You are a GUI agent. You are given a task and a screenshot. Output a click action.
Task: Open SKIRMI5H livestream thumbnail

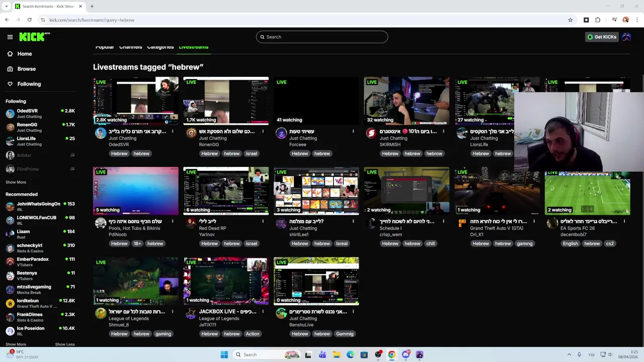click(407, 101)
